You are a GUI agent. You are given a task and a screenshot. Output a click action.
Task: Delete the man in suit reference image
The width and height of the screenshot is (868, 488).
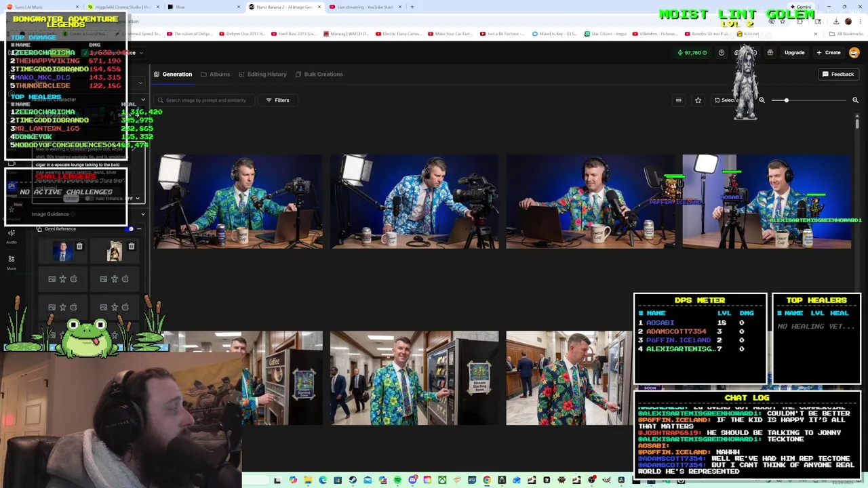[x=79, y=247]
